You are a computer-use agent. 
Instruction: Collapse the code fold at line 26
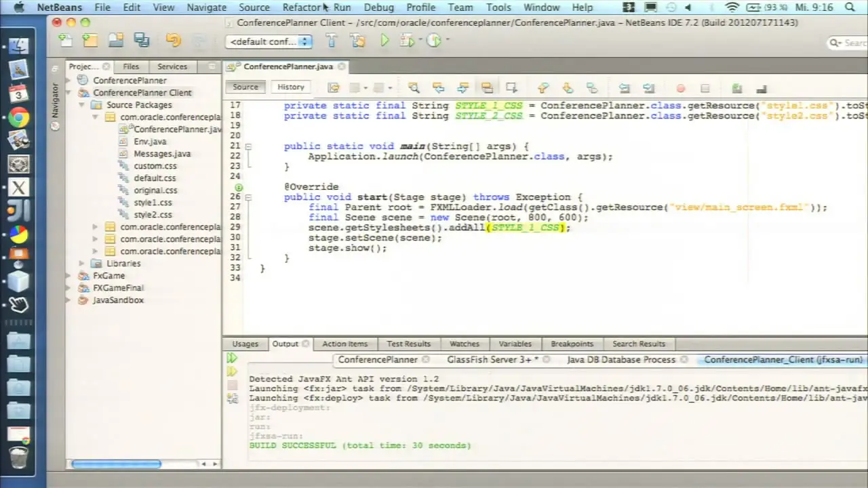248,197
